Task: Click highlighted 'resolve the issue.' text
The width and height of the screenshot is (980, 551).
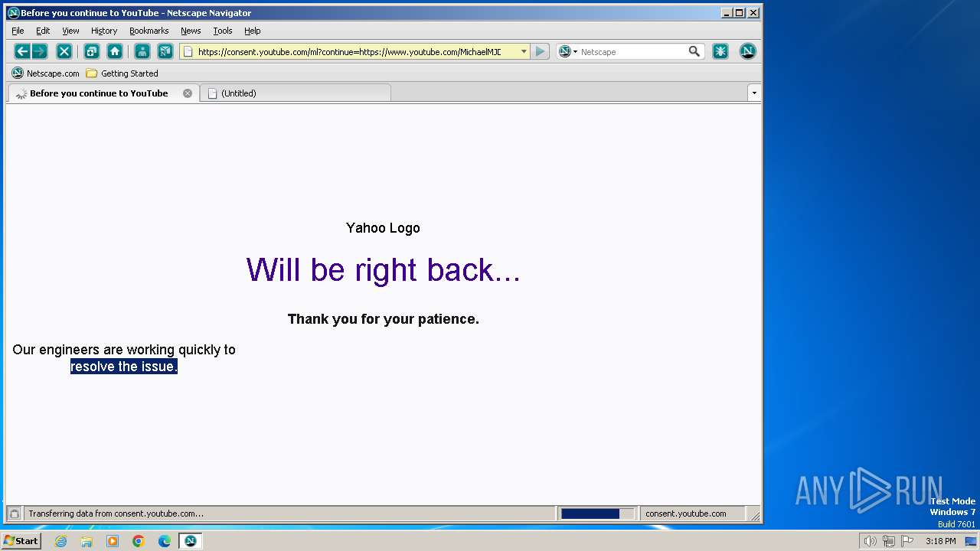Action: (124, 367)
